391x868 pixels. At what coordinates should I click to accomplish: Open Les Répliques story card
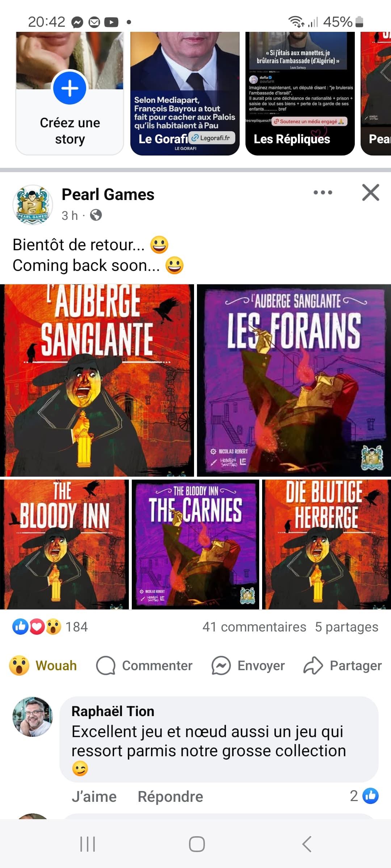click(x=300, y=93)
